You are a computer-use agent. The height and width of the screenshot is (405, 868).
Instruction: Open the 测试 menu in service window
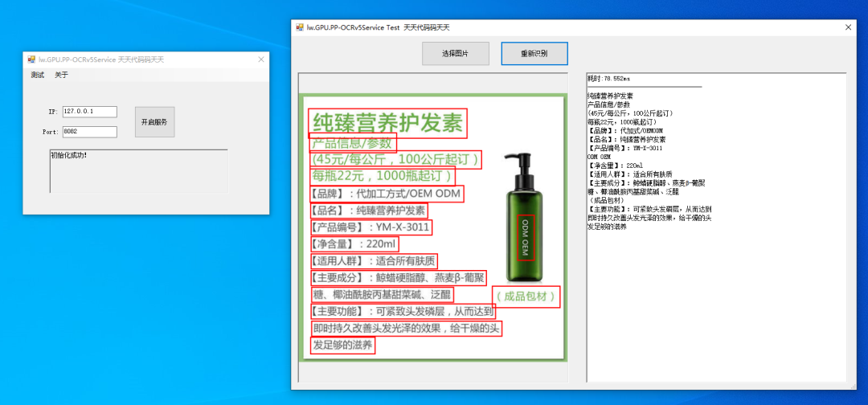[x=38, y=76]
